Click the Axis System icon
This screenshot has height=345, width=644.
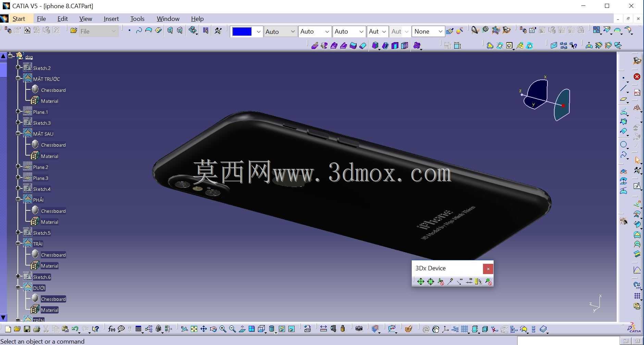point(445,329)
